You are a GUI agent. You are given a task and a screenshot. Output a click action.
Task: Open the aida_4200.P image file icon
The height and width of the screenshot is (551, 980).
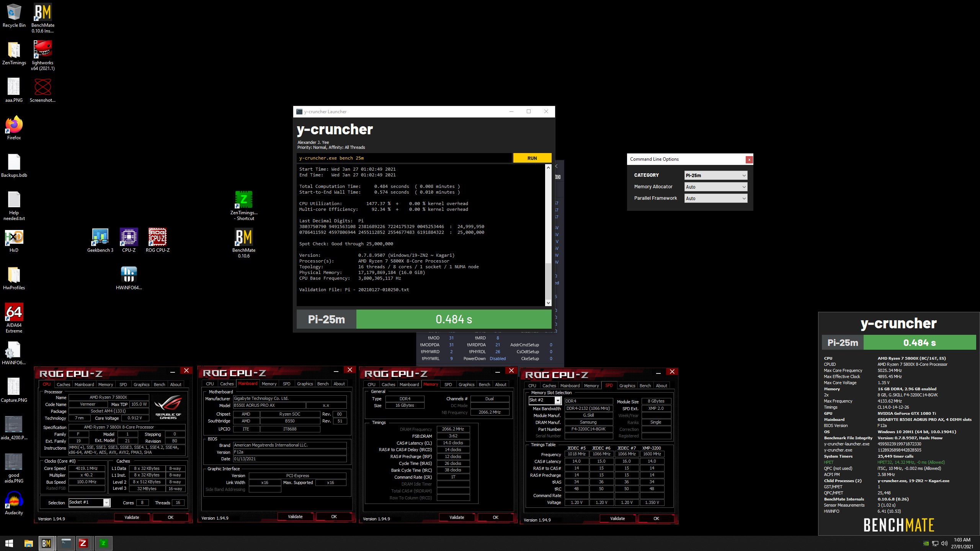14,428
